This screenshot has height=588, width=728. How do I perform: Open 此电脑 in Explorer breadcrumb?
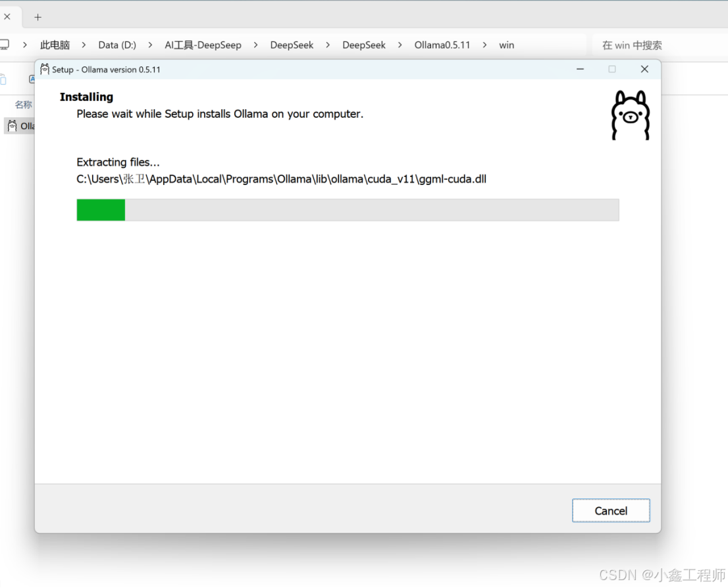pyautogui.click(x=55, y=45)
